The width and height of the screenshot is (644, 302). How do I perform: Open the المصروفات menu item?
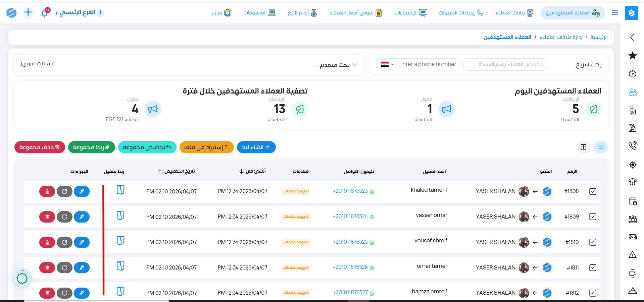pos(259,13)
